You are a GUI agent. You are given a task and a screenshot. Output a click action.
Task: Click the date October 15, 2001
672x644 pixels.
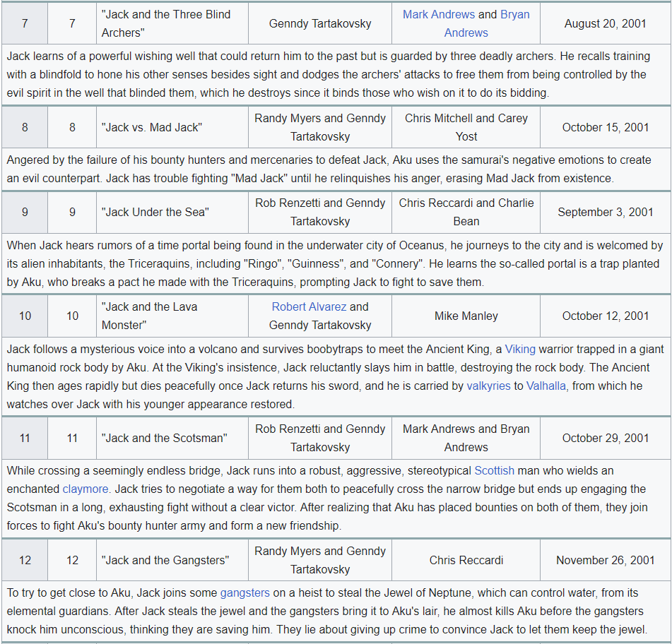coord(605,127)
